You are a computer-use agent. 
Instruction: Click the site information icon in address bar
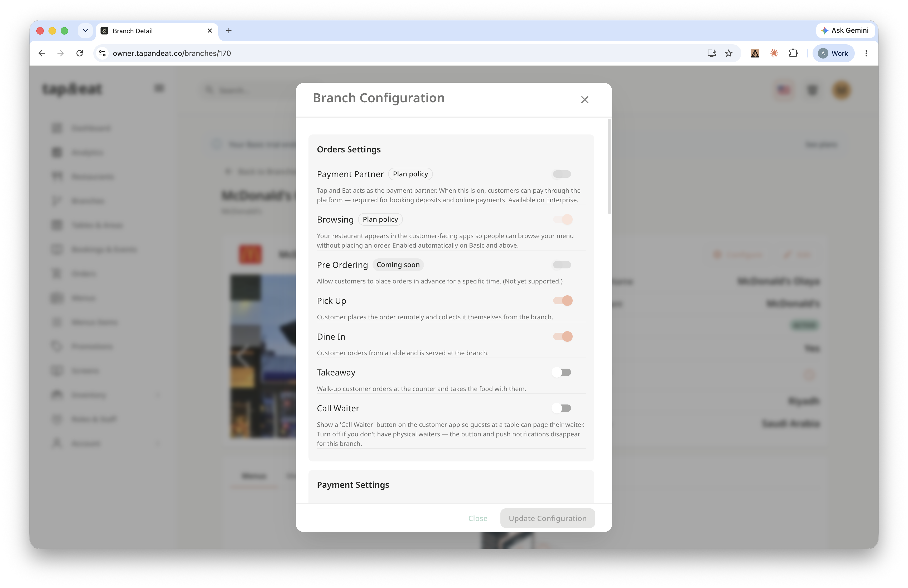(102, 54)
